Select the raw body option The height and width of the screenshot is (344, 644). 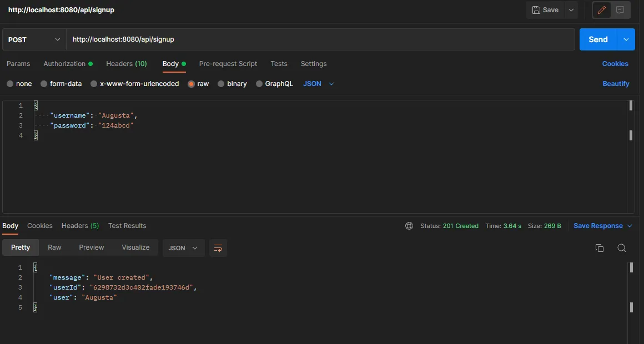coord(192,84)
